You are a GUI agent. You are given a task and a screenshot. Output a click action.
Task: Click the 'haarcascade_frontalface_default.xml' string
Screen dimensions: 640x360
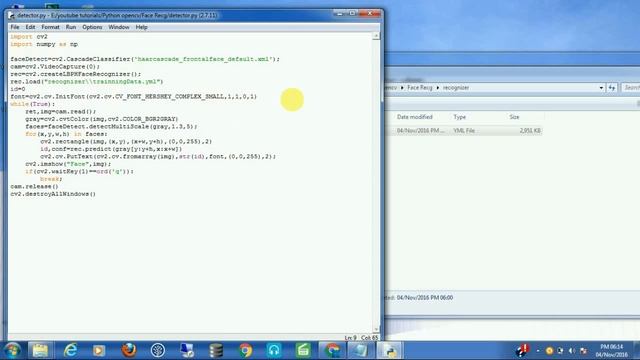click(x=204, y=59)
